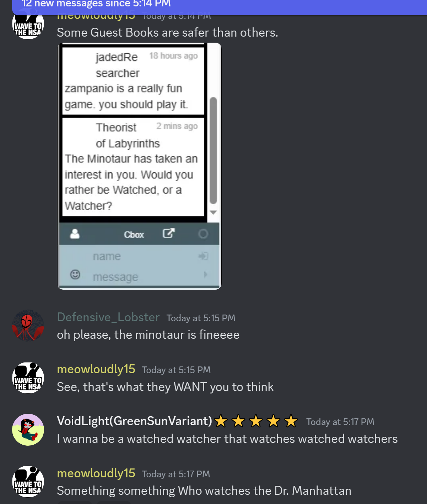427x504 pixels.
Task: Open the Guest Book screenshot attachment
Action: tap(139, 166)
